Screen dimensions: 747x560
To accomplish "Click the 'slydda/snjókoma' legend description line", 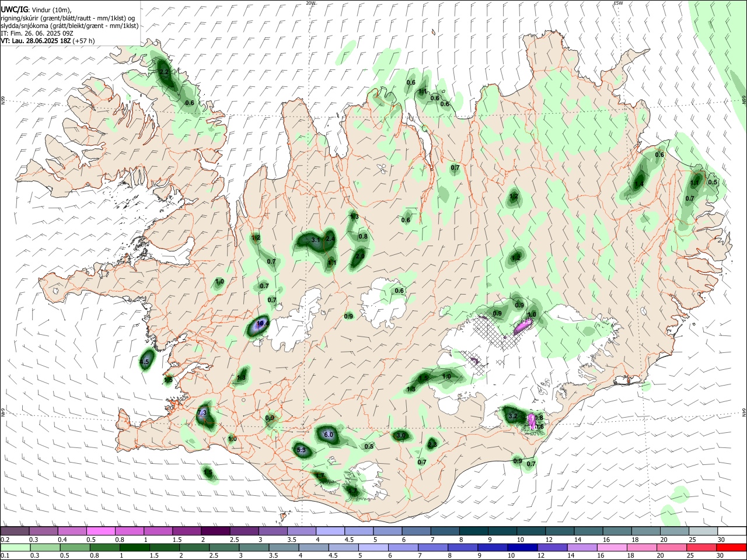I will (69, 26).
